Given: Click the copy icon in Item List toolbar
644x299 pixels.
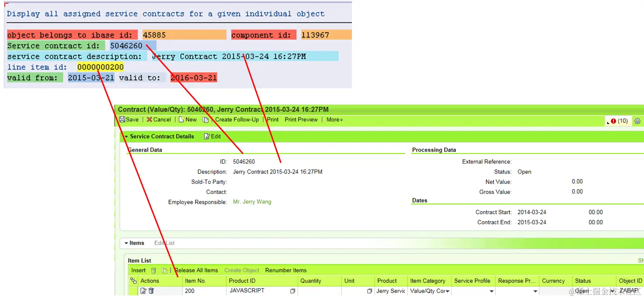Looking at the screenshot, I should pos(164,270).
